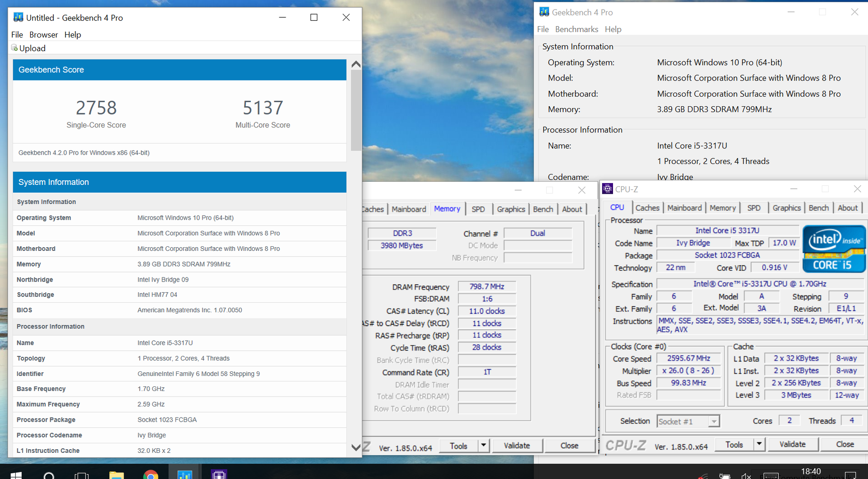Viewport: 868px width, 479px height.
Task: Click the Multiplier field x 26.0 (8 - 26)
Action: click(x=689, y=371)
